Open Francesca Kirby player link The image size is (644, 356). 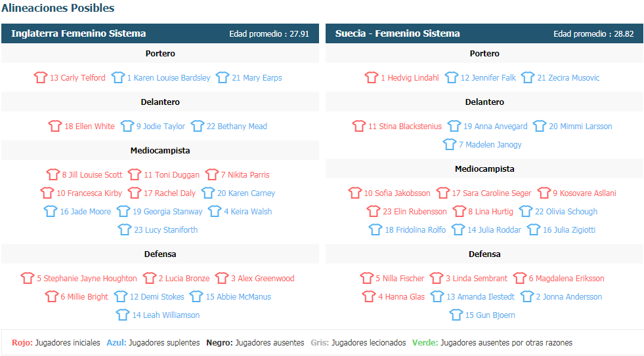point(89,193)
